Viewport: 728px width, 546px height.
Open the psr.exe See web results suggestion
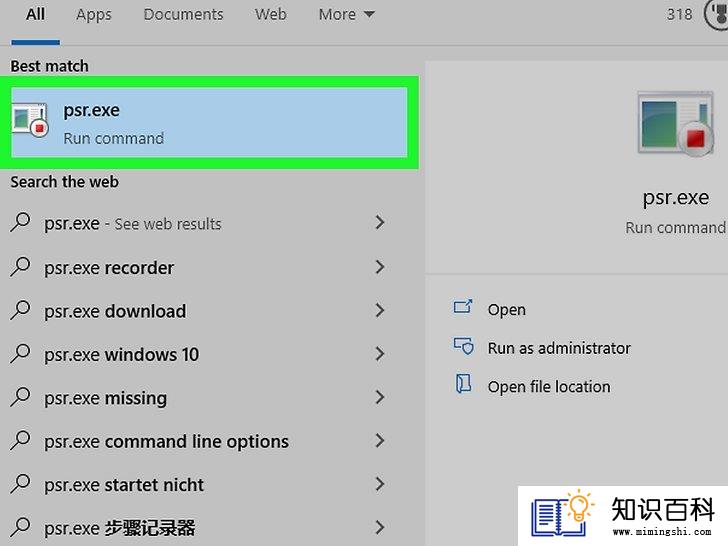198,223
